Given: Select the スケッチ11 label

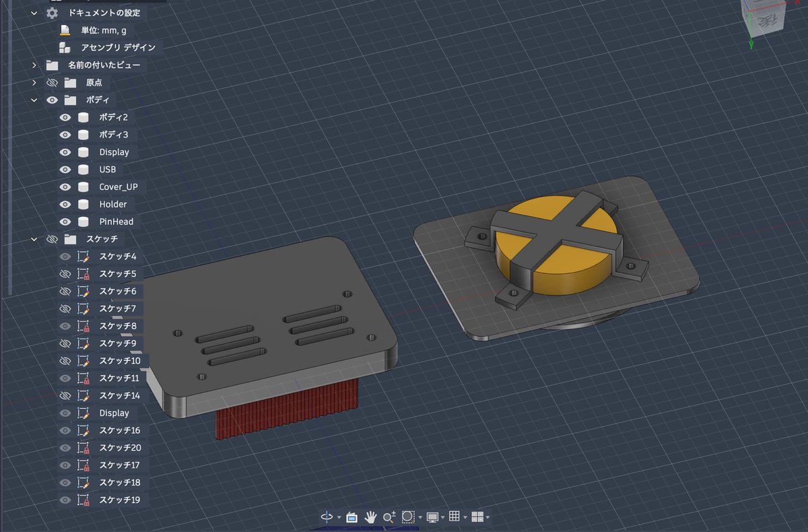Looking at the screenshot, I should [120, 378].
